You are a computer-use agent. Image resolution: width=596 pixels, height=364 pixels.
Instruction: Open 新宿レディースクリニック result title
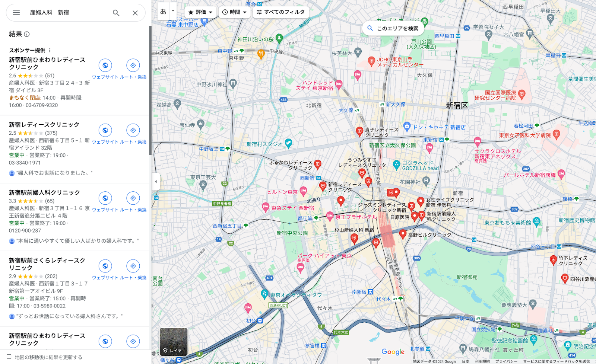tap(44, 125)
